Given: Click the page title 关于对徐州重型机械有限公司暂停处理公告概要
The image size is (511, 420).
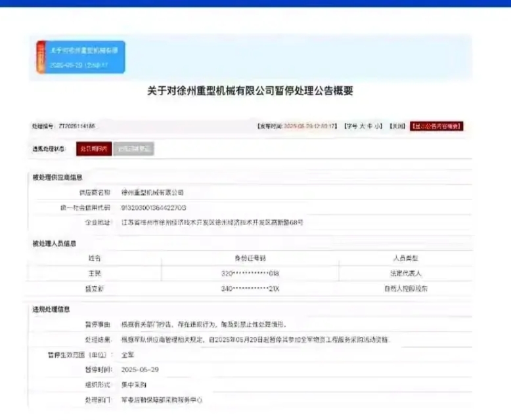Looking at the screenshot, I should point(250,91).
